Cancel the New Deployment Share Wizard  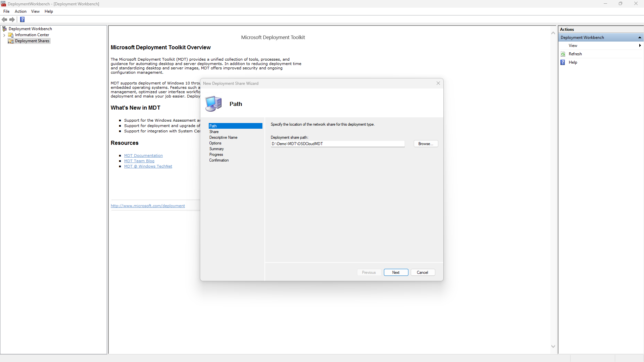pos(423,273)
